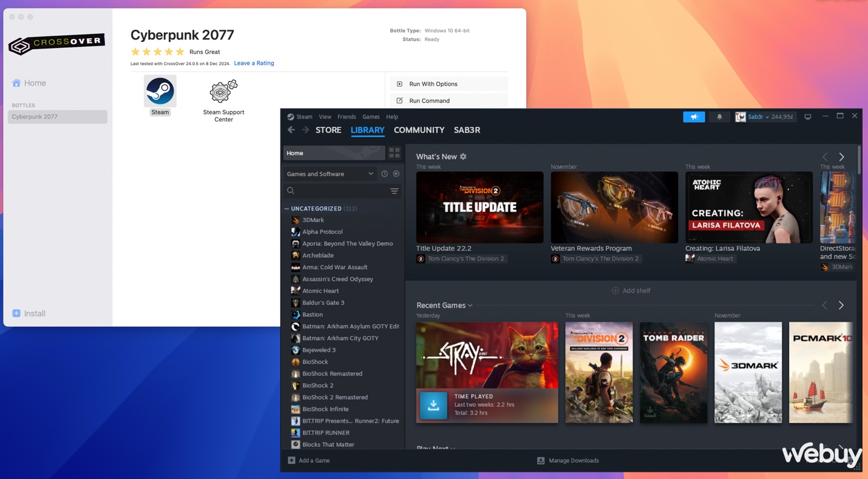Click the Big Picture mode monitor icon
This screenshot has height=479, width=868.
point(808,117)
